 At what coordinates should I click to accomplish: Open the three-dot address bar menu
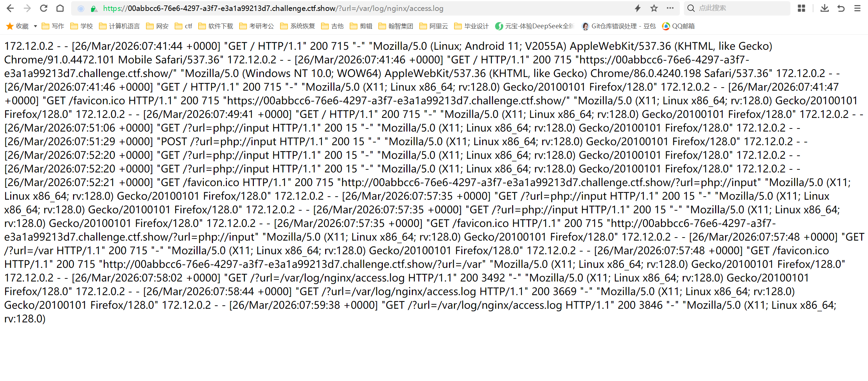(670, 8)
